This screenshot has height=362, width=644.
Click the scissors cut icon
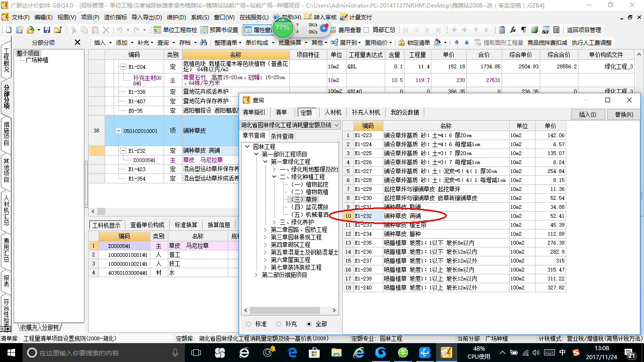(x=74, y=30)
